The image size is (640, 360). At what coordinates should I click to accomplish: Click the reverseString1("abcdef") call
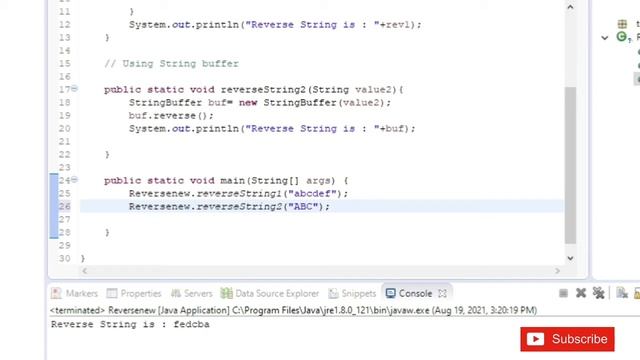click(238, 193)
